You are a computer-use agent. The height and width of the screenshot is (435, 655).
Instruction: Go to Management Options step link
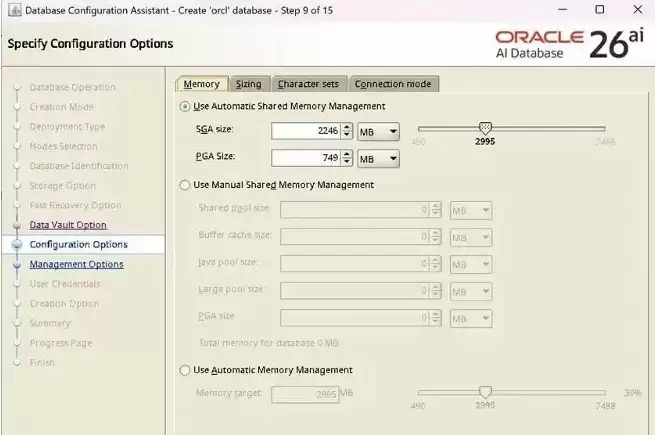(x=76, y=264)
